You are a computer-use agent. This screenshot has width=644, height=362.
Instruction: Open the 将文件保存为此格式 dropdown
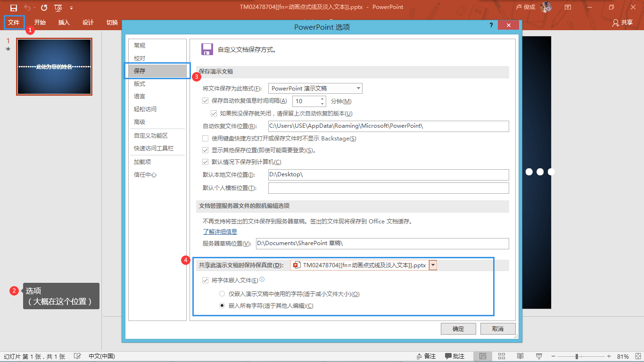pyautogui.click(x=315, y=88)
